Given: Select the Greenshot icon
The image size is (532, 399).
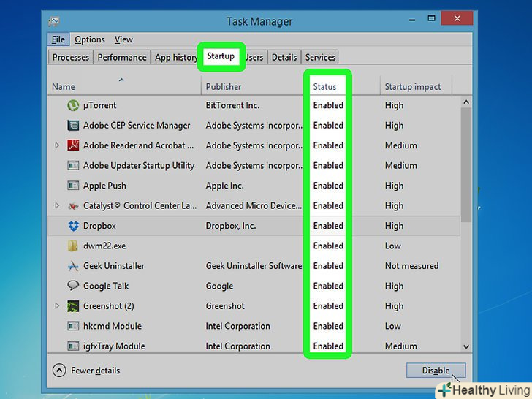Looking at the screenshot, I should (x=73, y=306).
